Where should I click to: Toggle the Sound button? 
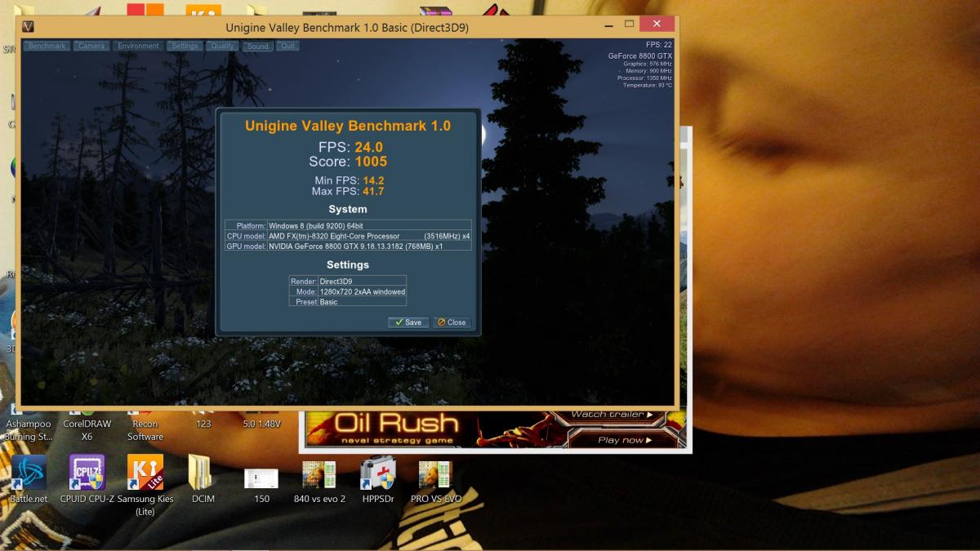(258, 47)
